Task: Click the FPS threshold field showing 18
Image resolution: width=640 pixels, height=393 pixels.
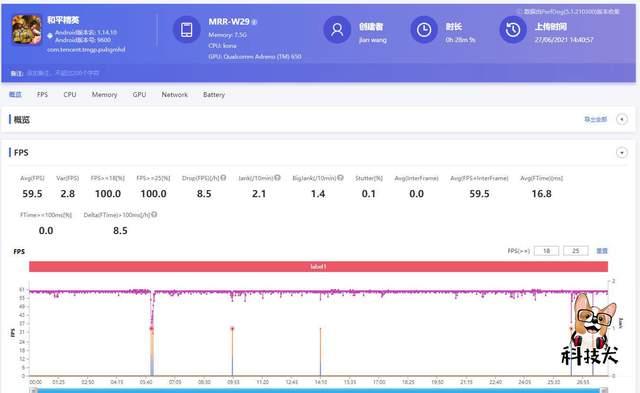Action: coord(546,251)
